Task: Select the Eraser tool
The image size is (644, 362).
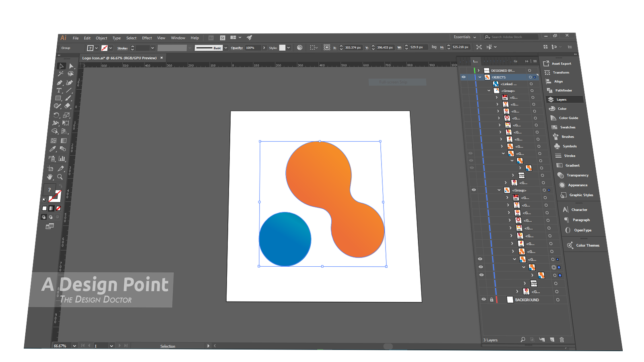Action: tap(68, 106)
